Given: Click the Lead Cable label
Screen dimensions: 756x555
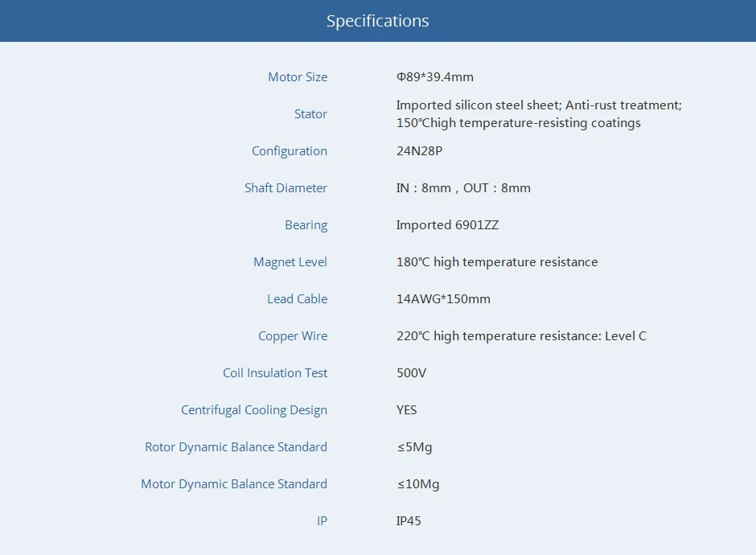Looking at the screenshot, I should click(297, 299).
